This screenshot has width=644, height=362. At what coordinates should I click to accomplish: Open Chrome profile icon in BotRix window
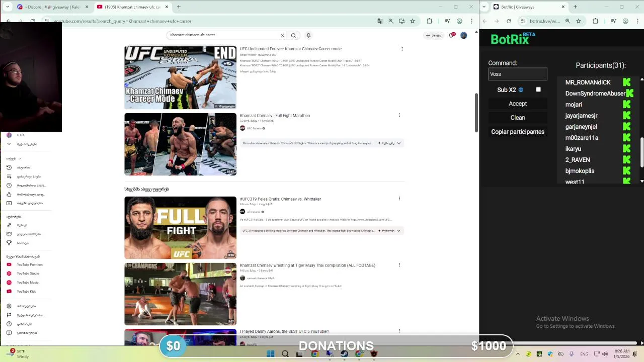click(x=625, y=21)
